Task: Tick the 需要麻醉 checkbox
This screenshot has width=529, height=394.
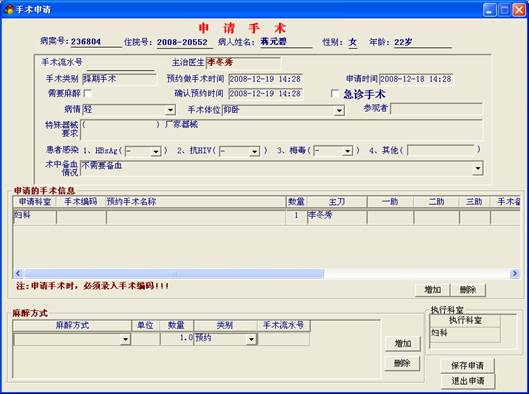Action: point(87,93)
